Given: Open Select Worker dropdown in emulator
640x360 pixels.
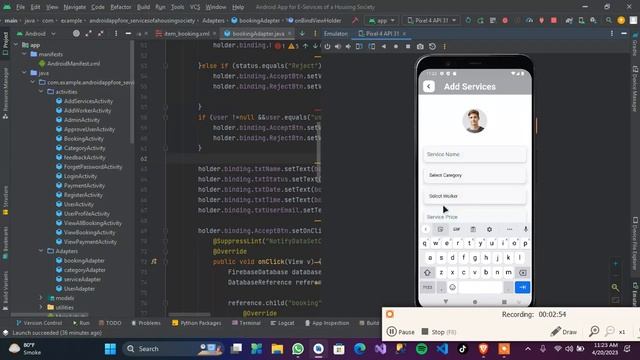Looking at the screenshot, I should tap(474, 196).
